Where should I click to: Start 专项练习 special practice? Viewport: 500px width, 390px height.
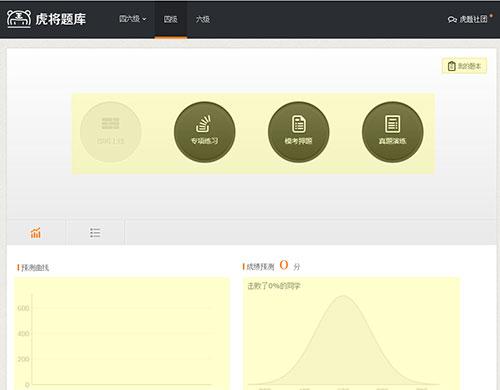point(204,132)
